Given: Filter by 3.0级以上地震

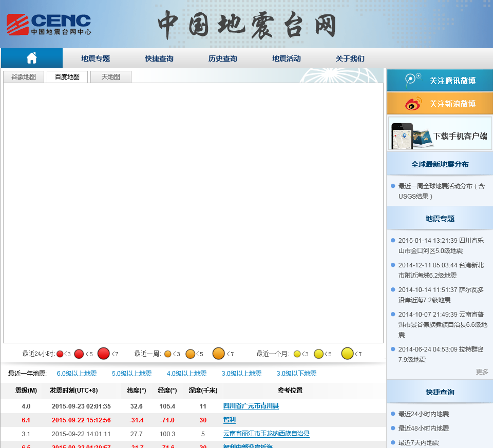Looking at the screenshot, I should pos(241,373).
